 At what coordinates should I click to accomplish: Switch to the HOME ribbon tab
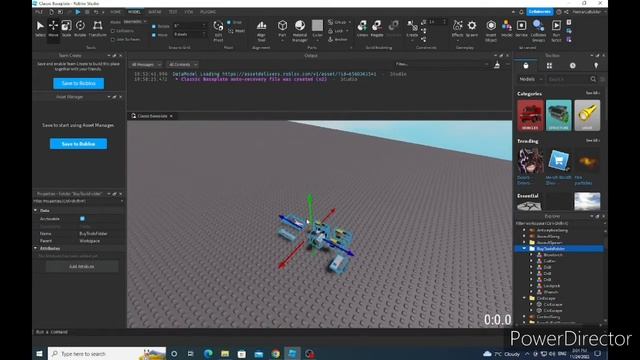click(116, 12)
